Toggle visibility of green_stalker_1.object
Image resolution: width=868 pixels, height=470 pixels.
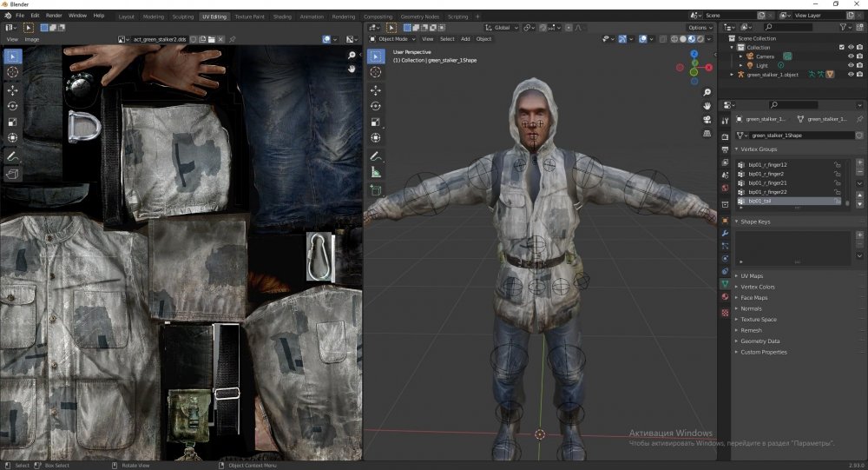pyautogui.click(x=850, y=74)
